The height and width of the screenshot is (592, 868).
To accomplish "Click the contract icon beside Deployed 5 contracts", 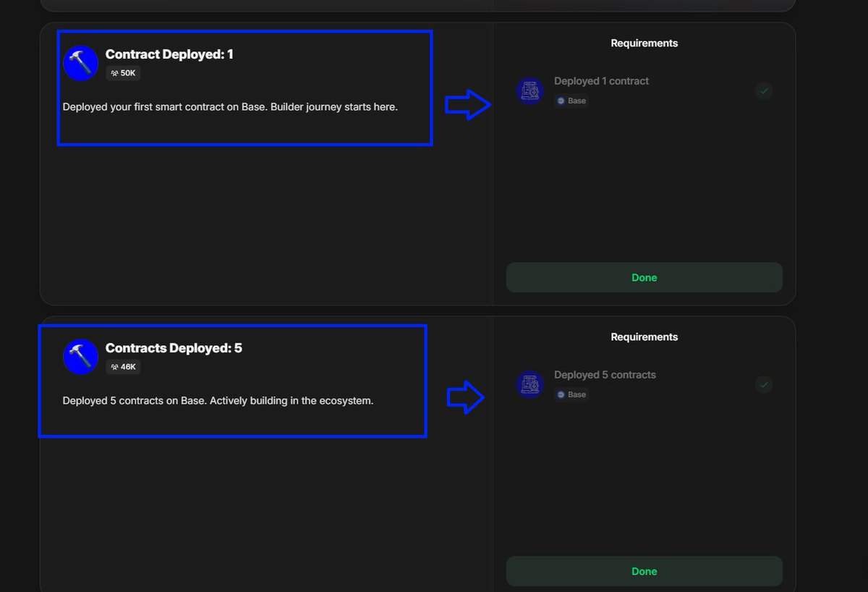I will coord(530,384).
